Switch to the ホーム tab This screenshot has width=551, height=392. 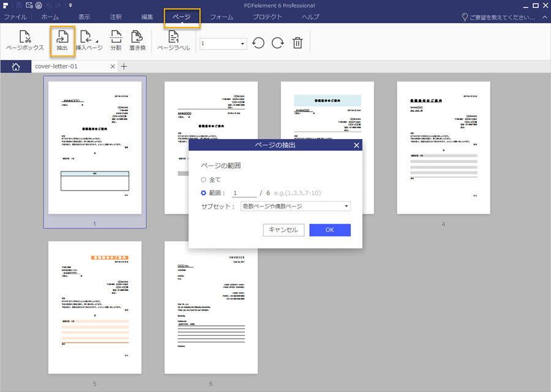tap(50, 17)
